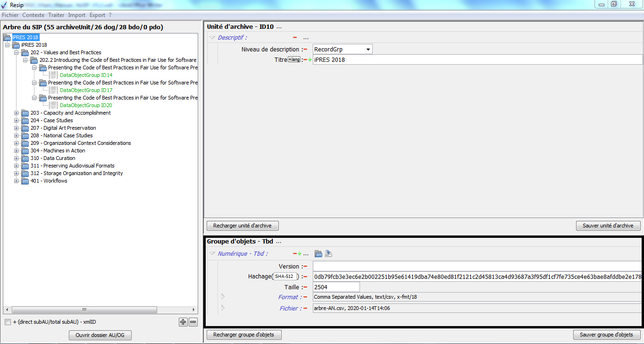Open the Niveau de description dropdown
The height and width of the screenshot is (344, 644).
pos(368,50)
